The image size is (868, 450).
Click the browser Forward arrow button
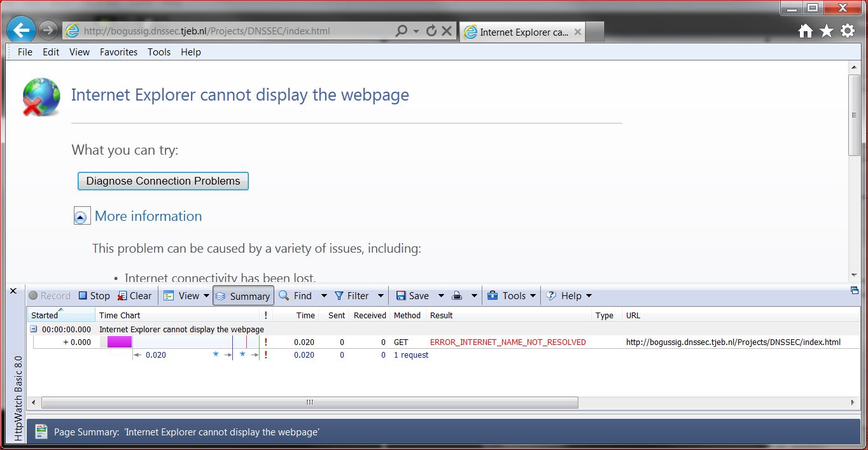tap(48, 30)
